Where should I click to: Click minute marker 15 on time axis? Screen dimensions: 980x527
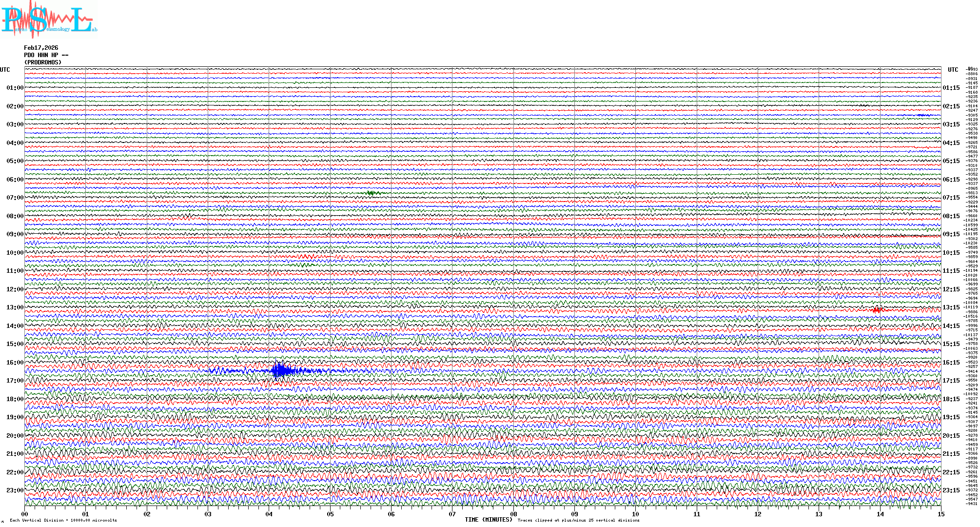pyautogui.click(x=941, y=514)
